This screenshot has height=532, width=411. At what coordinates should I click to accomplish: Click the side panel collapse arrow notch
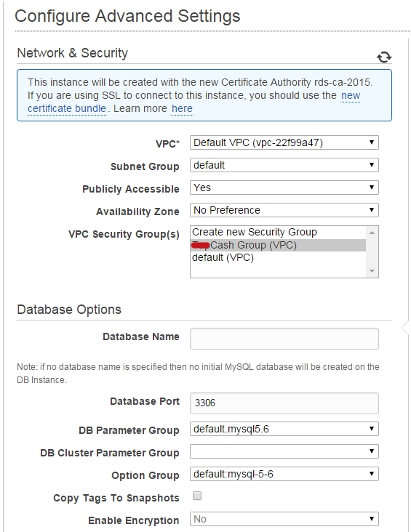click(404, 328)
